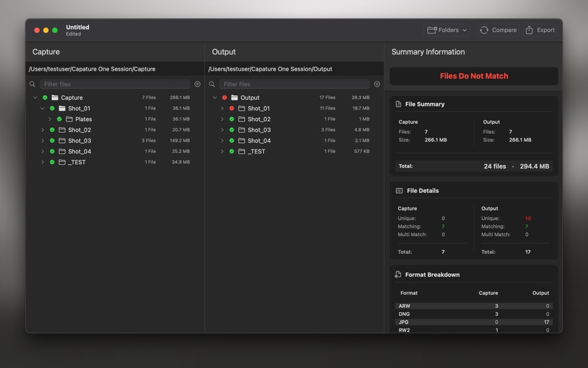Click the folder icon next to Capture root item
The height and width of the screenshot is (368, 588).
click(55, 97)
